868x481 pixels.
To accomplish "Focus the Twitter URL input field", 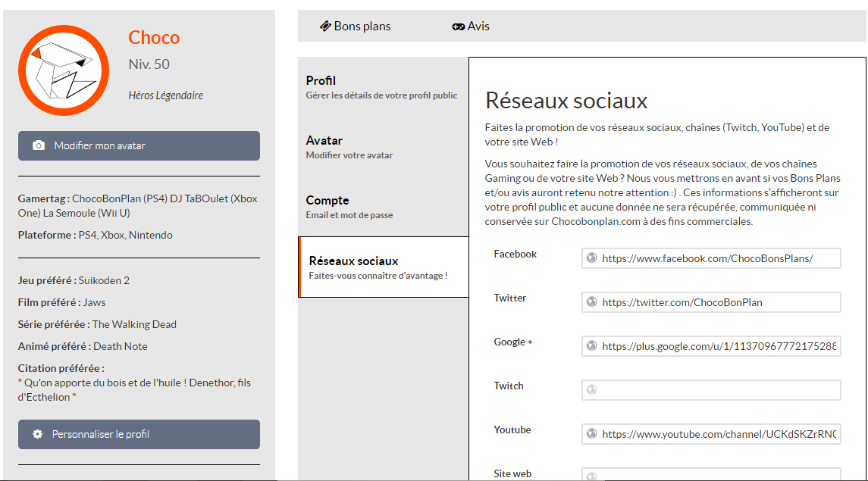I will 711,302.
